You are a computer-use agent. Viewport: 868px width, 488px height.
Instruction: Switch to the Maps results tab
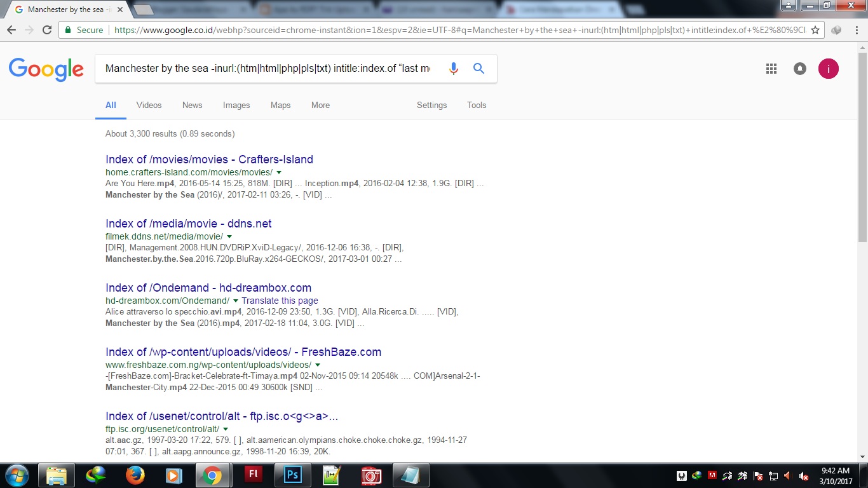(x=280, y=105)
